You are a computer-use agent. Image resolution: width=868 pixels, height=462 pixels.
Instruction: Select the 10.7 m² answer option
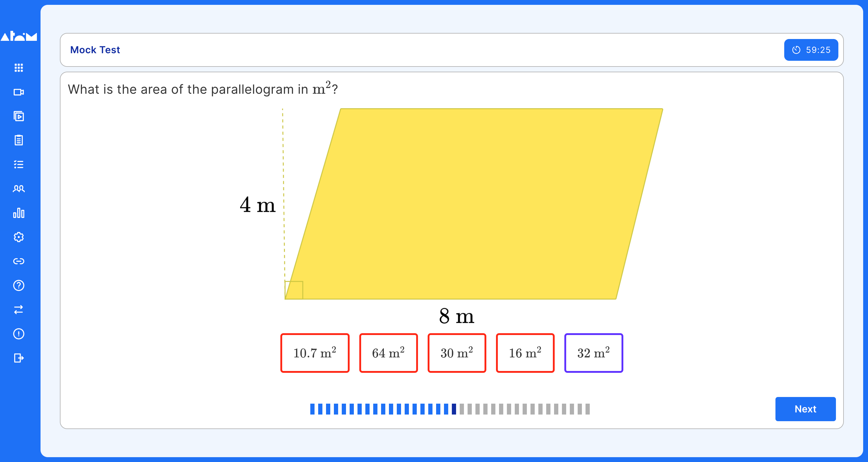(x=315, y=352)
